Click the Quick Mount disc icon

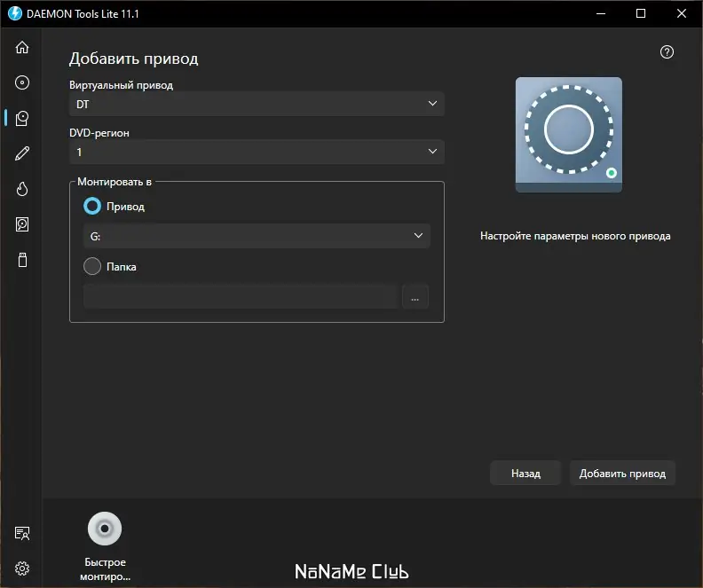pyautogui.click(x=105, y=529)
